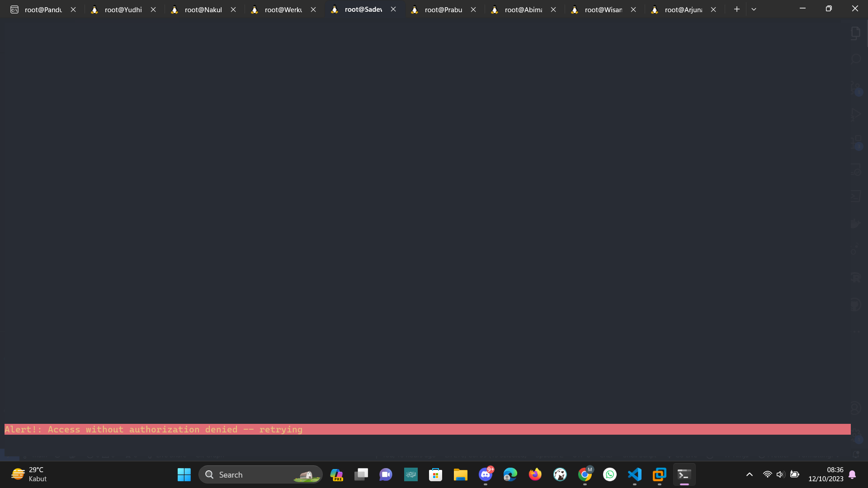Switch to the root@Yudhi tab

tap(123, 9)
